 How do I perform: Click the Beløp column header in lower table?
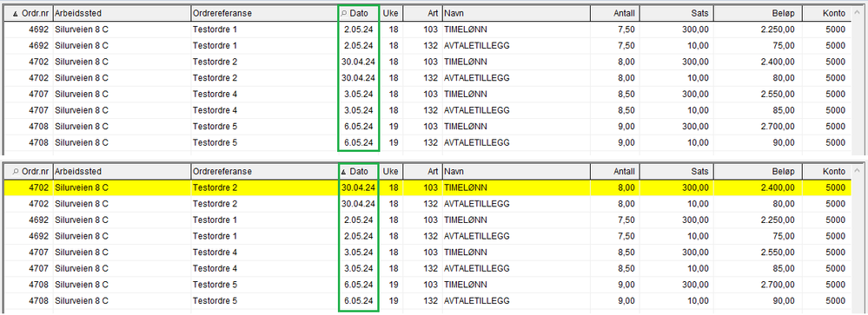(x=758, y=171)
